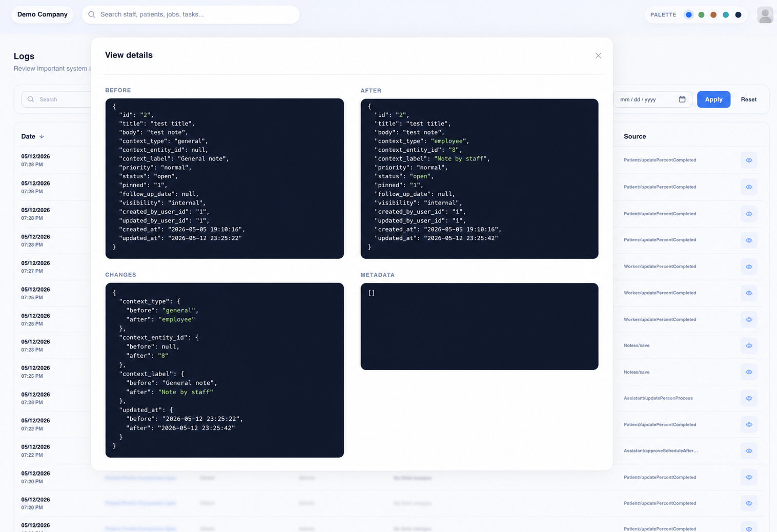Screen dimensions: 777x532
Task: Select the orange palette swatch
Action: [x=713, y=15]
